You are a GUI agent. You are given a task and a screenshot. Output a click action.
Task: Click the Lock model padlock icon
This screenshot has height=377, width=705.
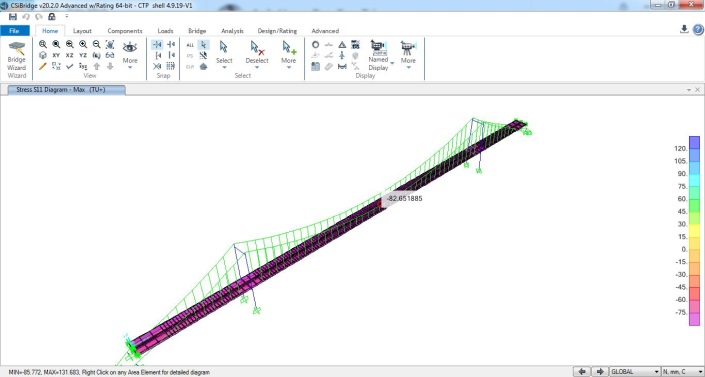tap(52, 17)
